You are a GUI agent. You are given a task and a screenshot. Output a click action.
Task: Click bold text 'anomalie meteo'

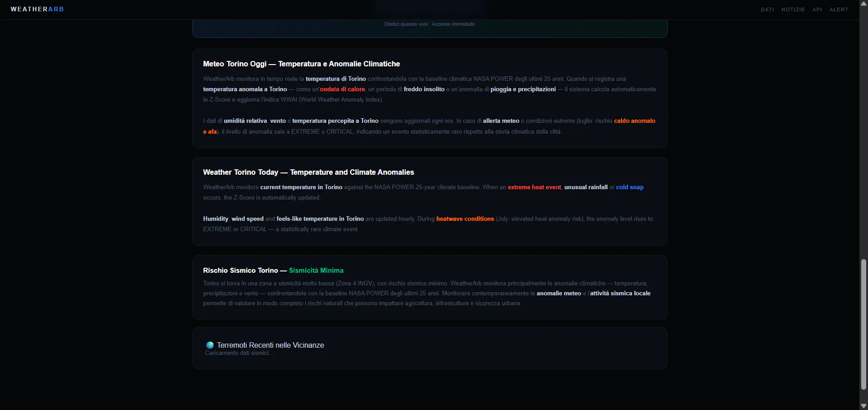(x=559, y=294)
